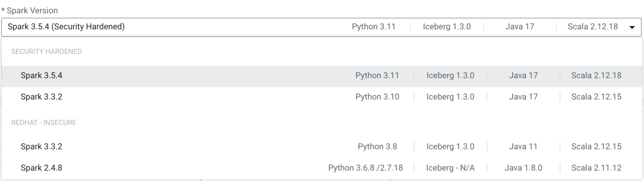Viewport: 644px width, 181px height.
Task: Click the SECURITY HARDENED group header
Action: coord(46,51)
